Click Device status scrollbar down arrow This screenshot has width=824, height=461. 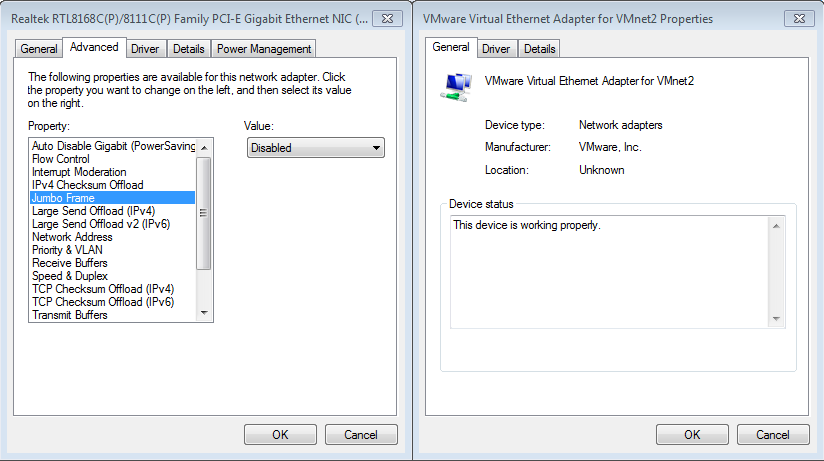click(x=776, y=319)
